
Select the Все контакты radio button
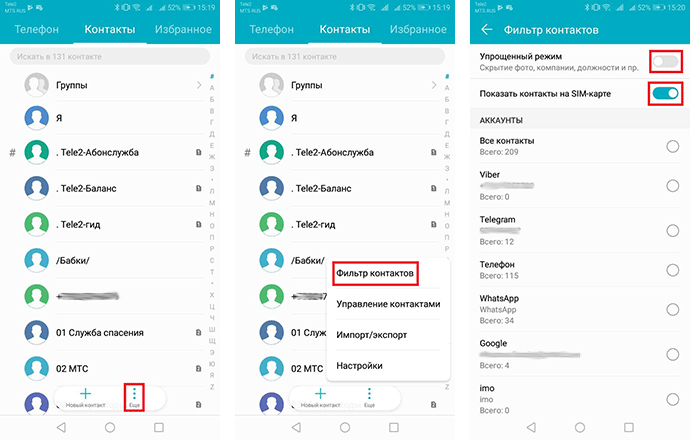click(x=672, y=147)
